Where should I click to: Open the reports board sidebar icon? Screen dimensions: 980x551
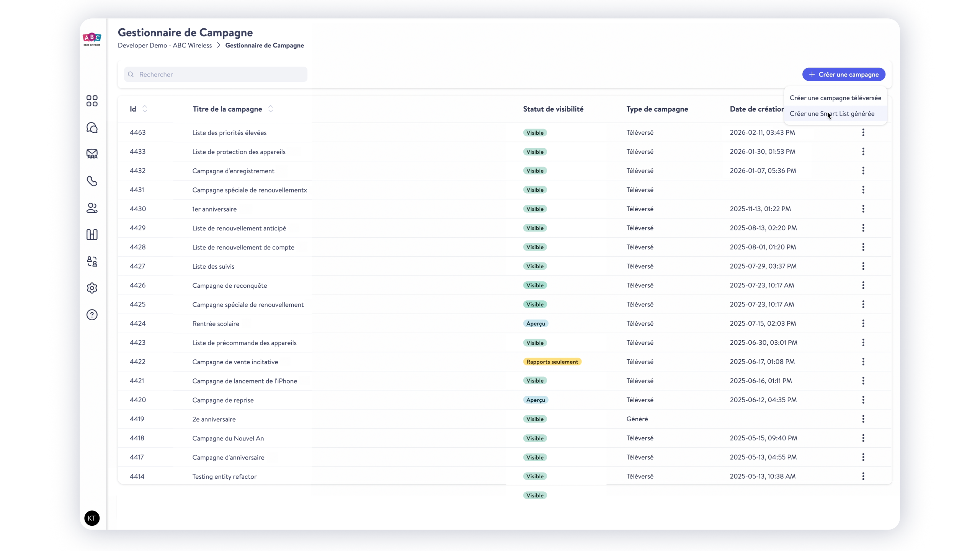coord(92,235)
